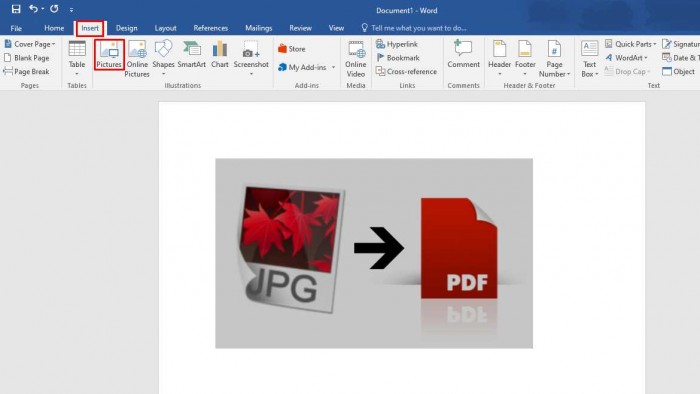Open the Page Number dropdown

[x=554, y=58]
